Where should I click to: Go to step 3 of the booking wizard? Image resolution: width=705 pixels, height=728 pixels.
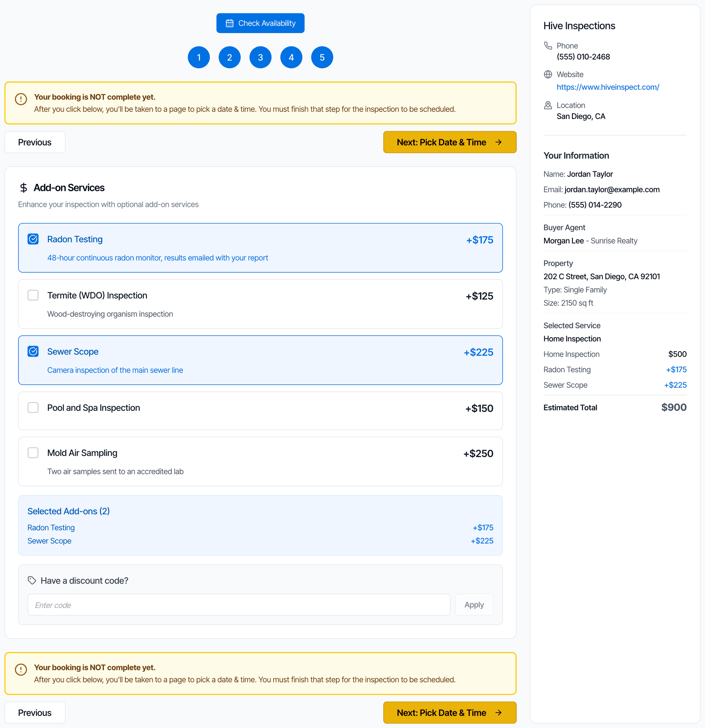[x=260, y=57]
